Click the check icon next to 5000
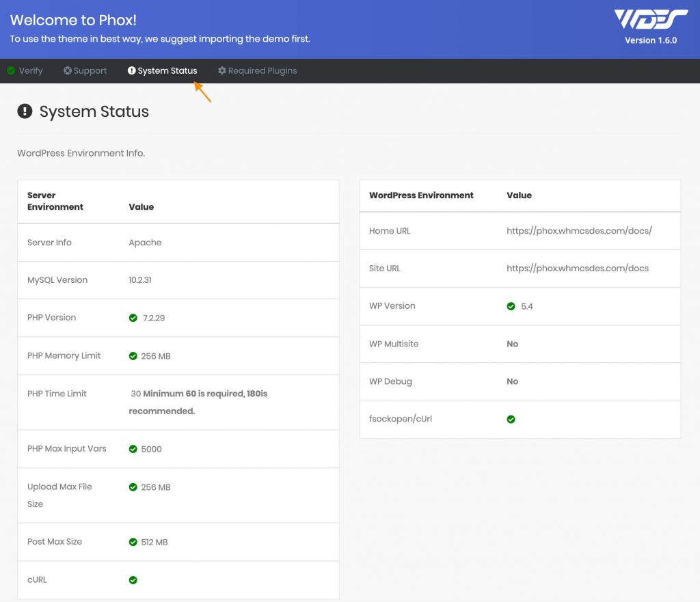The width and height of the screenshot is (700, 602). [133, 449]
